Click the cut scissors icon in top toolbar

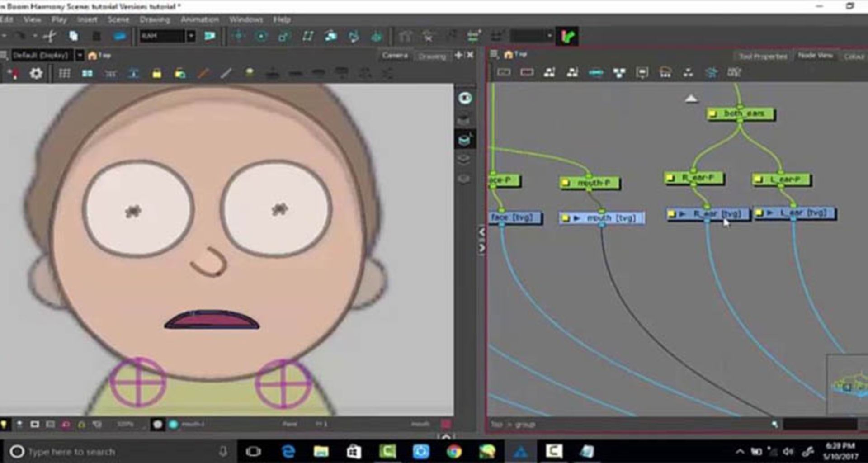tap(50, 36)
